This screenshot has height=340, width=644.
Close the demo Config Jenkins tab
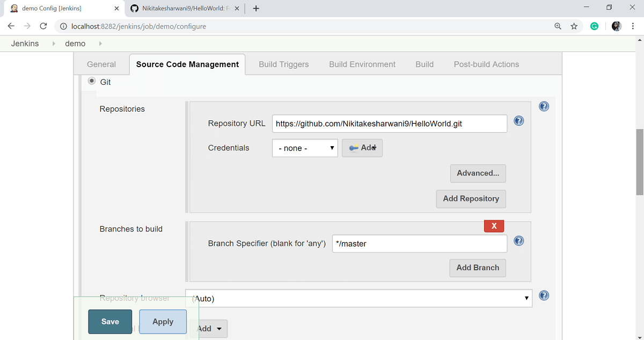tap(116, 9)
